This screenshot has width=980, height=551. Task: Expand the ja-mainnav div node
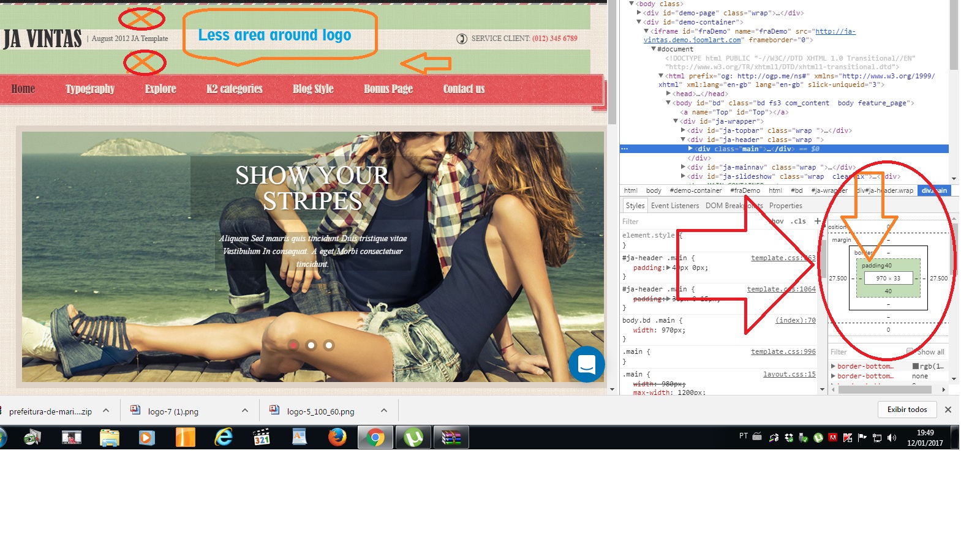(684, 167)
